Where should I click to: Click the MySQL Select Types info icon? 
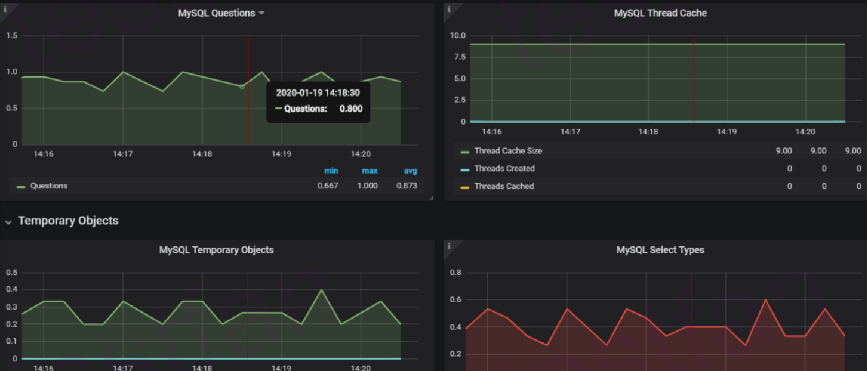pyautogui.click(x=449, y=246)
